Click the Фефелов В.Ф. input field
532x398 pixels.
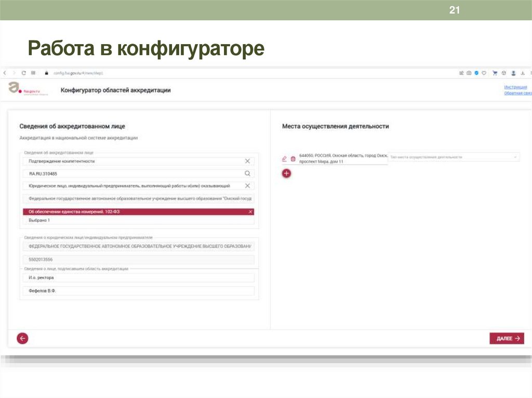click(x=138, y=291)
